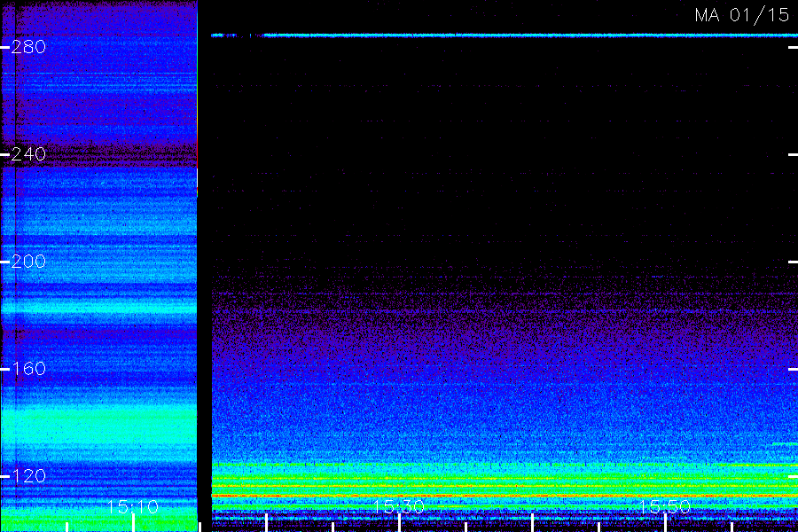
Task: Click the 280 frequency axis label
Action: click(x=28, y=47)
